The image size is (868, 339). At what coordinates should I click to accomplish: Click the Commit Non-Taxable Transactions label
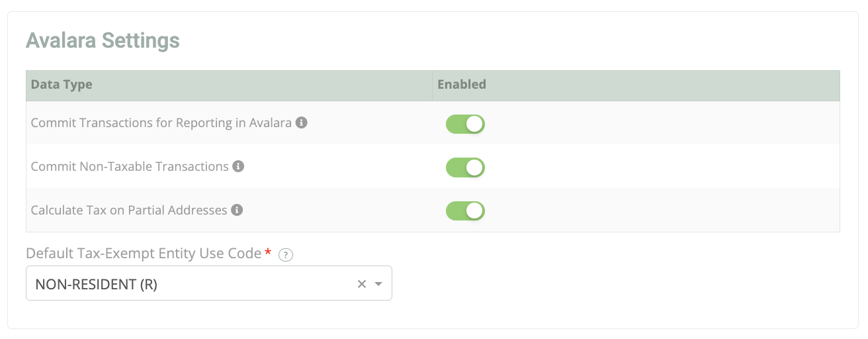coord(130,167)
